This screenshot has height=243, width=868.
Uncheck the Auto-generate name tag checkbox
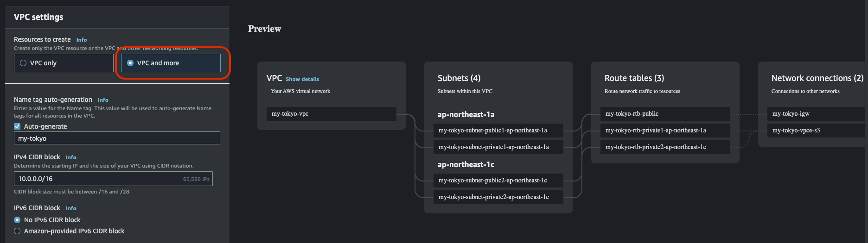click(17, 126)
